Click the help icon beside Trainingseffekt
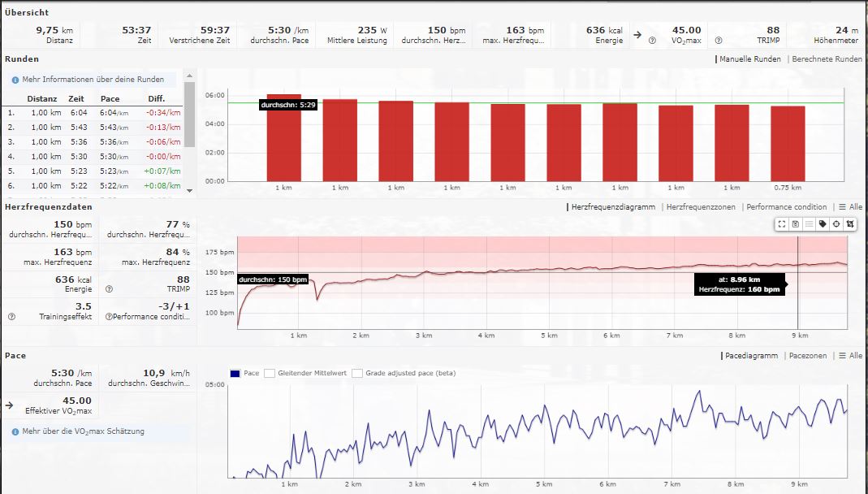The width and height of the screenshot is (868, 494). coord(11,317)
